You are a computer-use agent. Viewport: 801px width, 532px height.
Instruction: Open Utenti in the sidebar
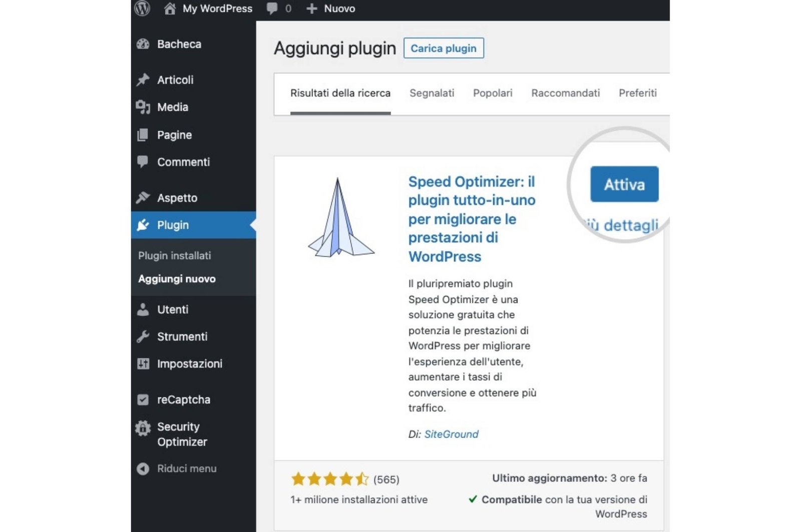coord(173,310)
